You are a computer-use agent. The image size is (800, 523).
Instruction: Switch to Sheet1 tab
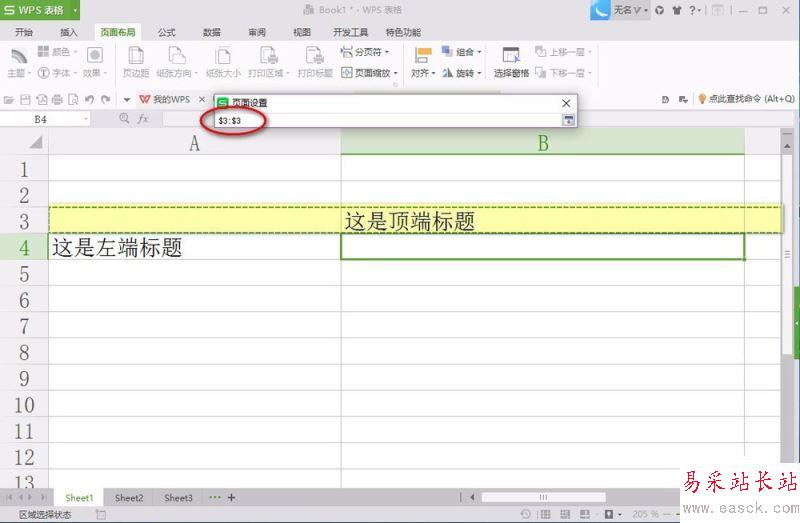click(79, 497)
